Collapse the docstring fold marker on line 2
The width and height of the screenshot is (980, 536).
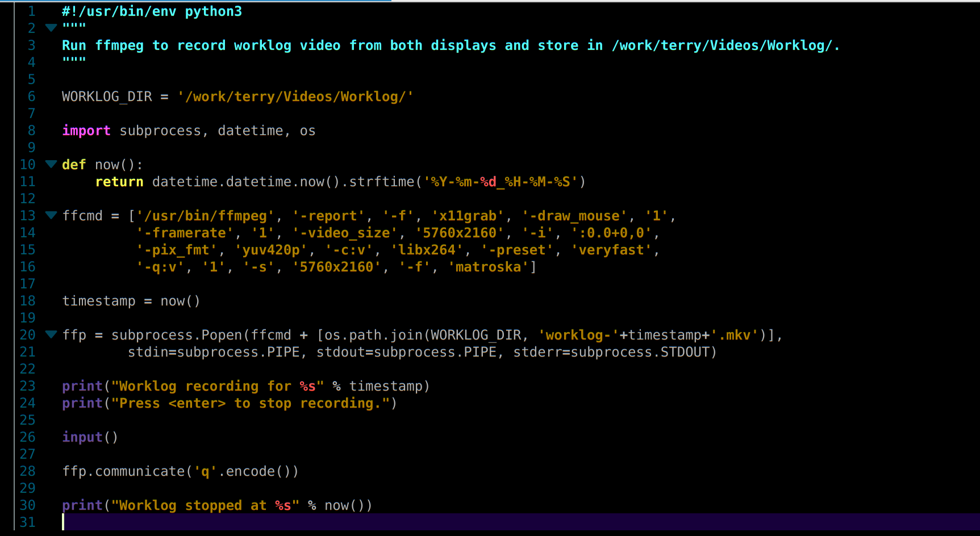click(51, 28)
